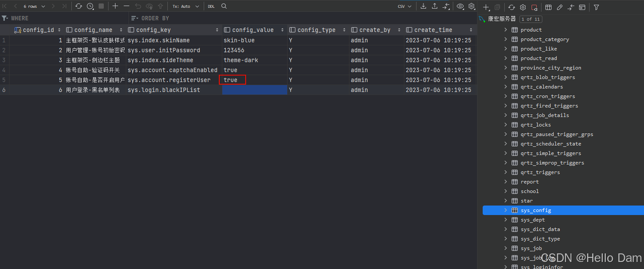Open the view mode eye icon
The image size is (644, 269).
click(x=460, y=6)
